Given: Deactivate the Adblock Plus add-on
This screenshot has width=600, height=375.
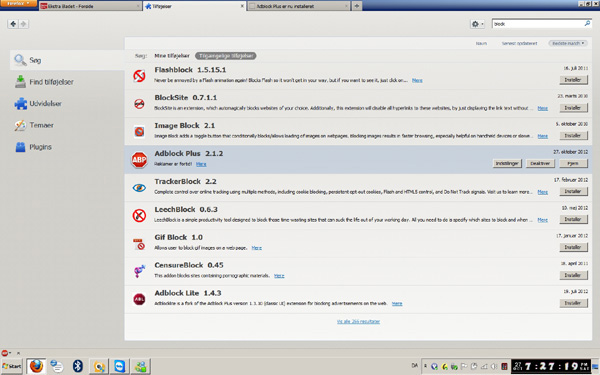Looking at the screenshot, I should click(540, 163).
